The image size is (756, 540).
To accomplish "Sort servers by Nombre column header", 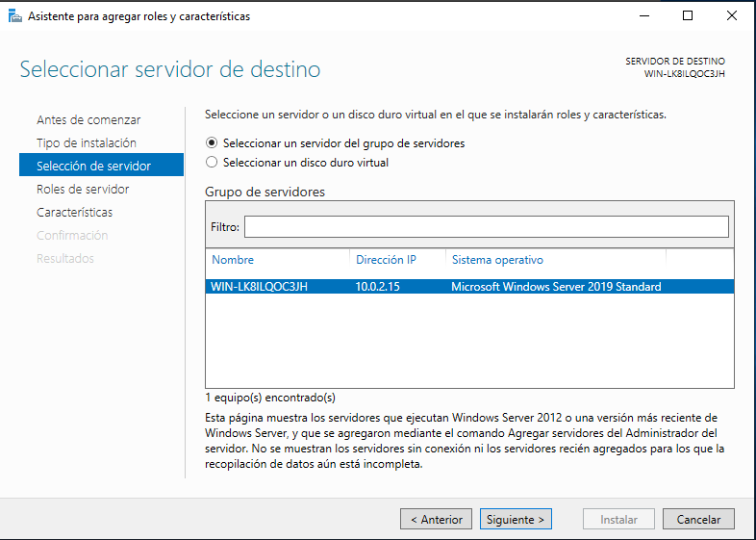I will pyautogui.click(x=233, y=260).
